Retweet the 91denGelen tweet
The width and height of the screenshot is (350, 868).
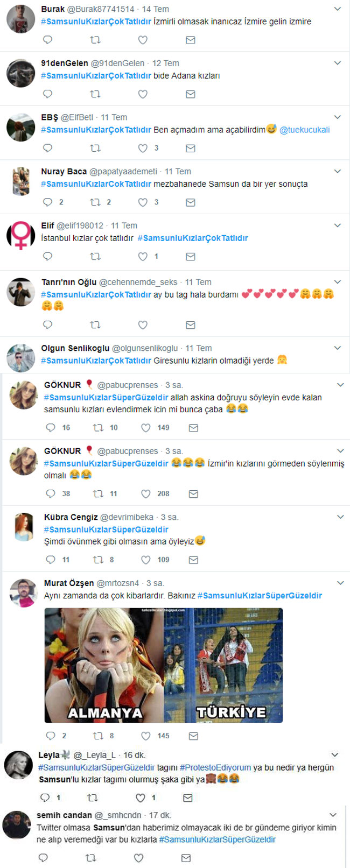point(95,94)
